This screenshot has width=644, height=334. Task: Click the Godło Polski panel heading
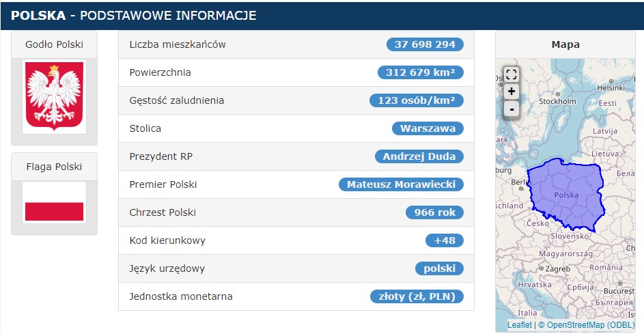click(x=55, y=44)
